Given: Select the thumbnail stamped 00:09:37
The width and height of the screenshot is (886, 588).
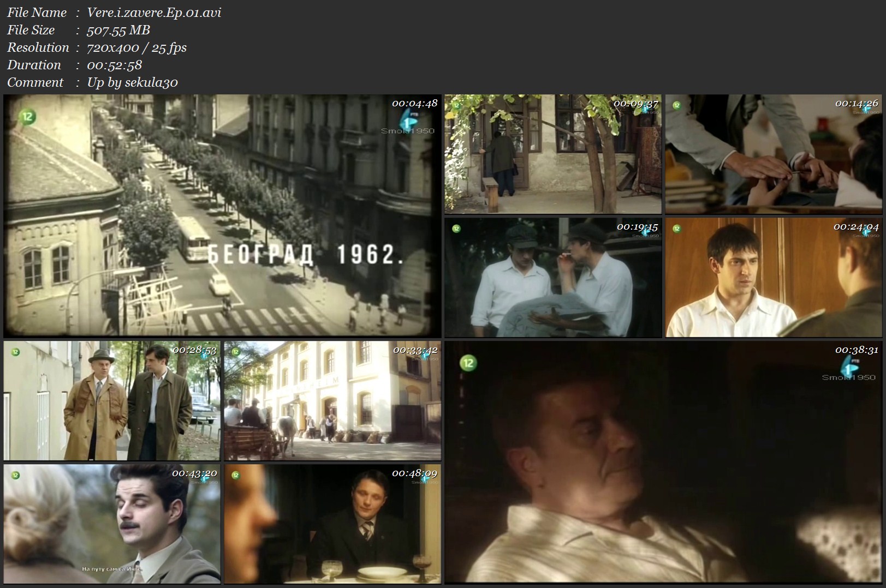Looking at the screenshot, I should click(x=552, y=154).
